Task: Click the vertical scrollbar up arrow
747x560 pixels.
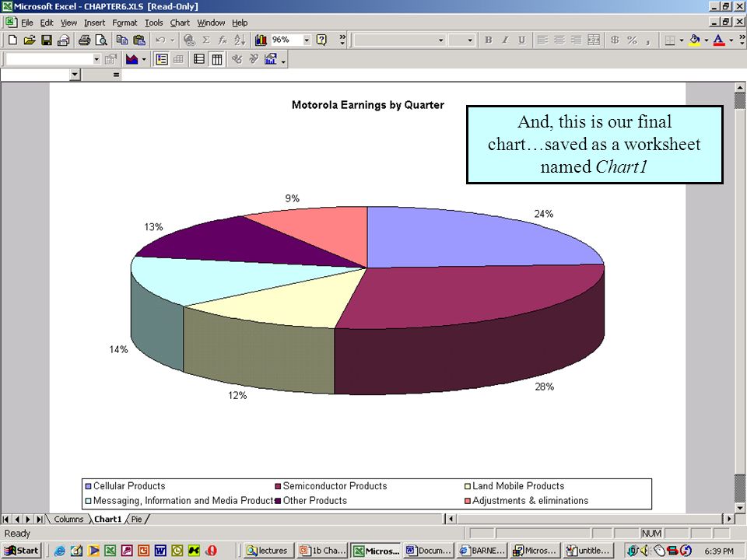Action: click(739, 87)
